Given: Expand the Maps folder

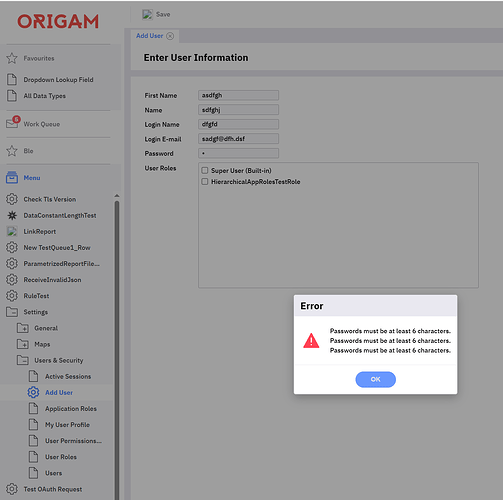Looking at the screenshot, I should click(23, 344).
